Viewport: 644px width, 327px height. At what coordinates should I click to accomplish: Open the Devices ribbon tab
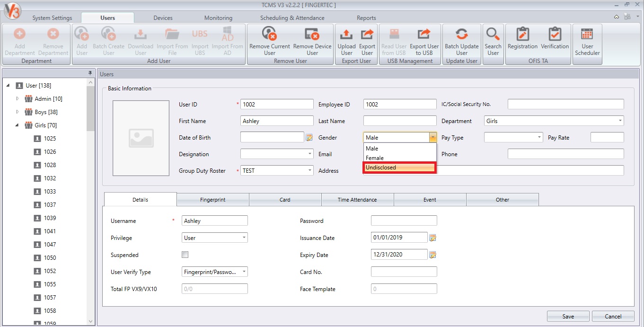click(x=163, y=18)
